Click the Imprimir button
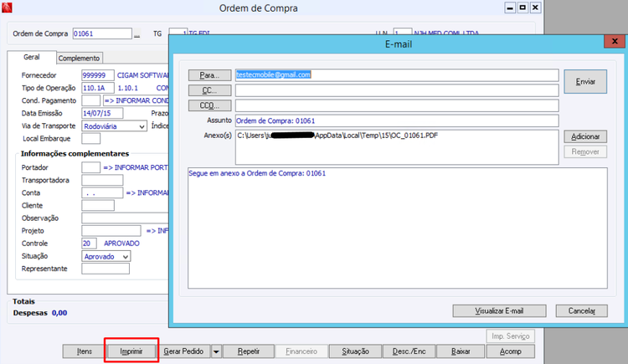 coord(131,351)
